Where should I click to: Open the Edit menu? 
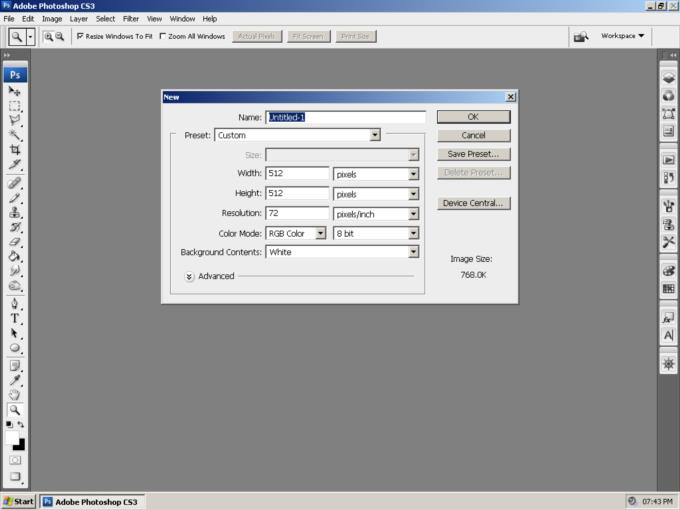(x=28, y=19)
